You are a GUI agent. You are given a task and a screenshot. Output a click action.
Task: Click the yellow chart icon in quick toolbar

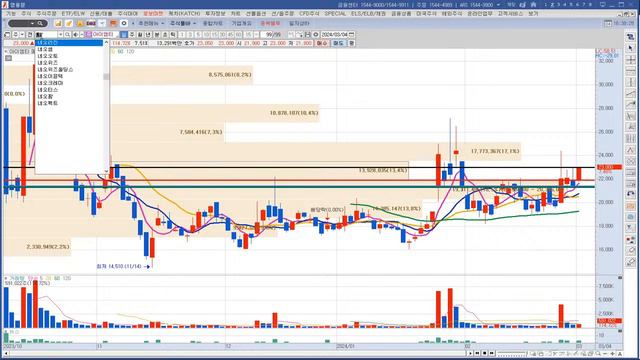[58, 23]
